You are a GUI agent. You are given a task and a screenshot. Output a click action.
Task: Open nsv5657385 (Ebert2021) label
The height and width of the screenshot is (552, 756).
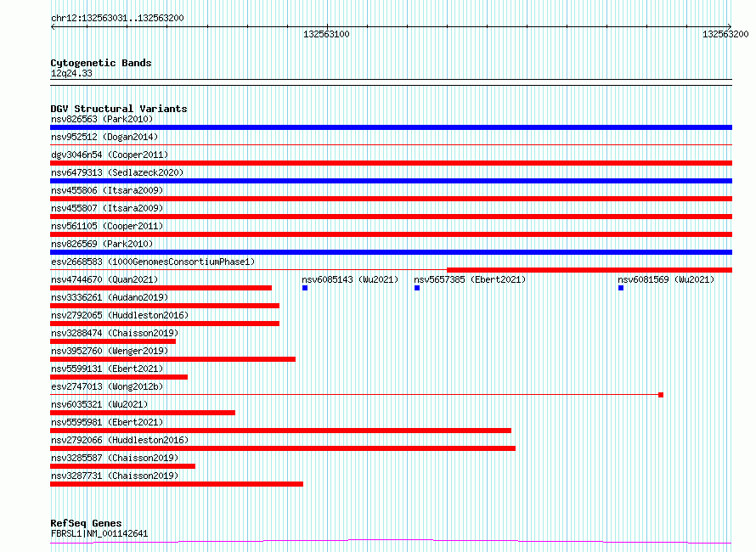pos(470,279)
